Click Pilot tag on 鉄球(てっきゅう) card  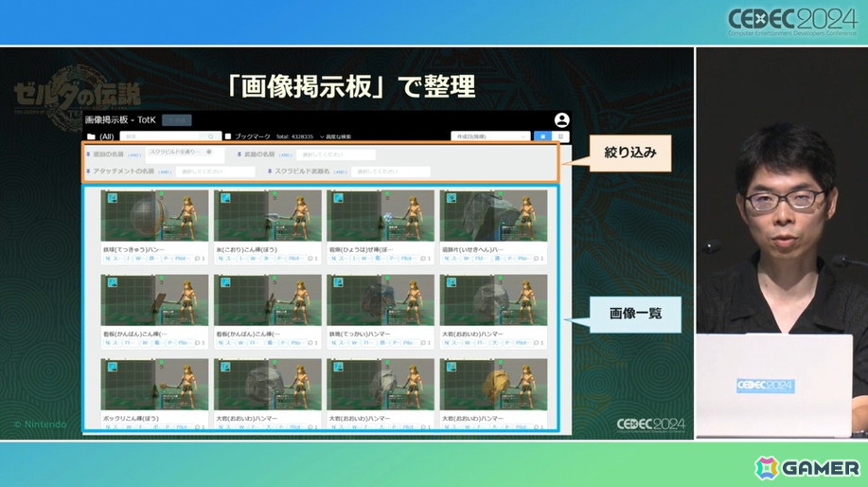183,259
